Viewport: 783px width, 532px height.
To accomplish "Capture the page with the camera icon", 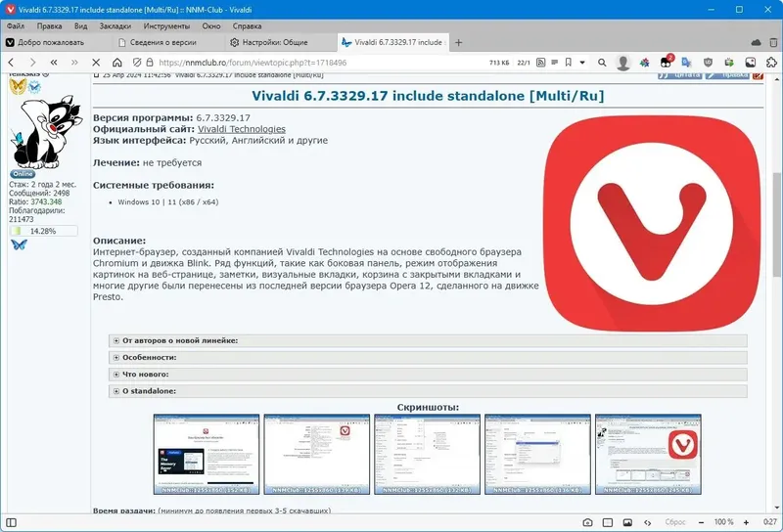I will pyautogui.click(x=588, y=522).
